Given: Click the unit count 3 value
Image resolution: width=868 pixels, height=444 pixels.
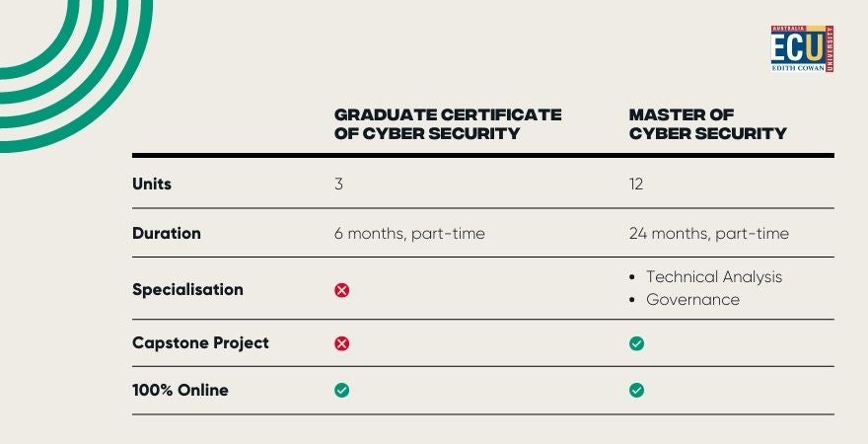Looking at the screenshot, I should (x=338, y=184).
